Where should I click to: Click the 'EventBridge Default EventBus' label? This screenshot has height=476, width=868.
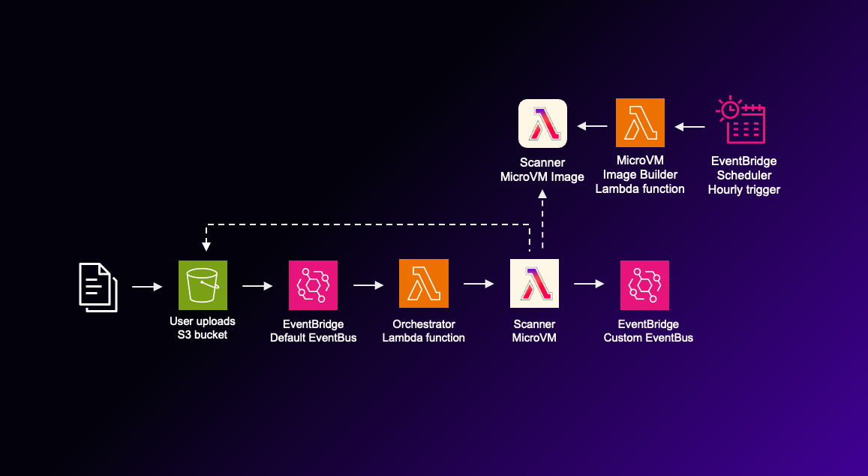(314, 331)
